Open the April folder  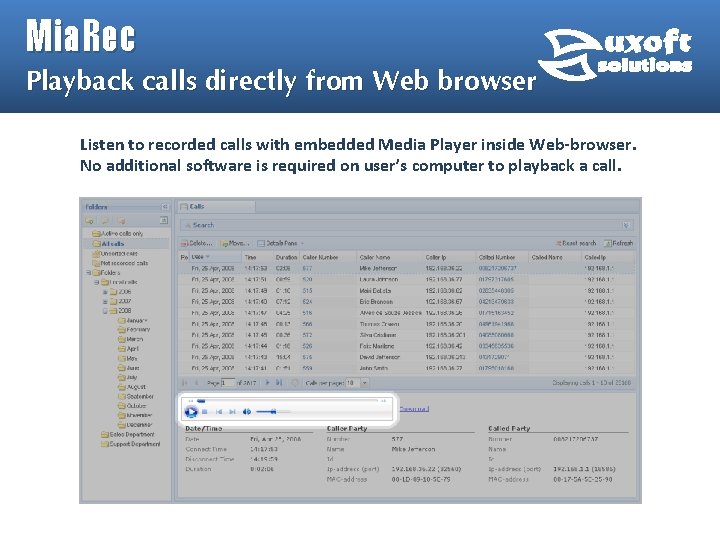click(x=128, y=349)
